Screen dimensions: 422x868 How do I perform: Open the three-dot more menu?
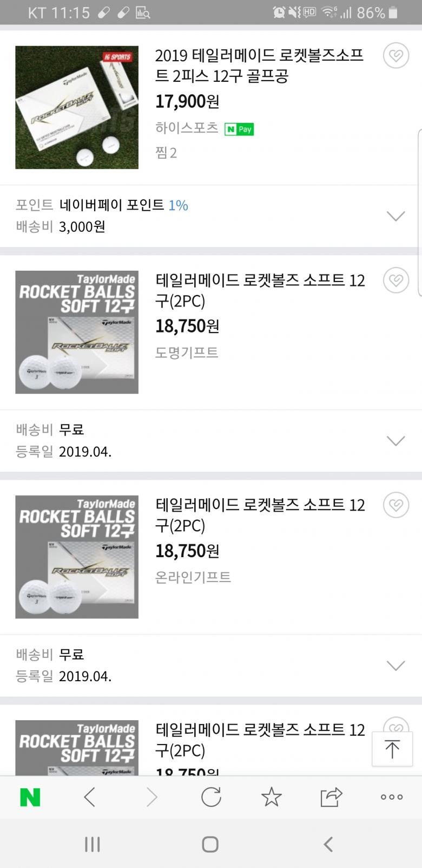pyautogui.click(x=391, y=797)
